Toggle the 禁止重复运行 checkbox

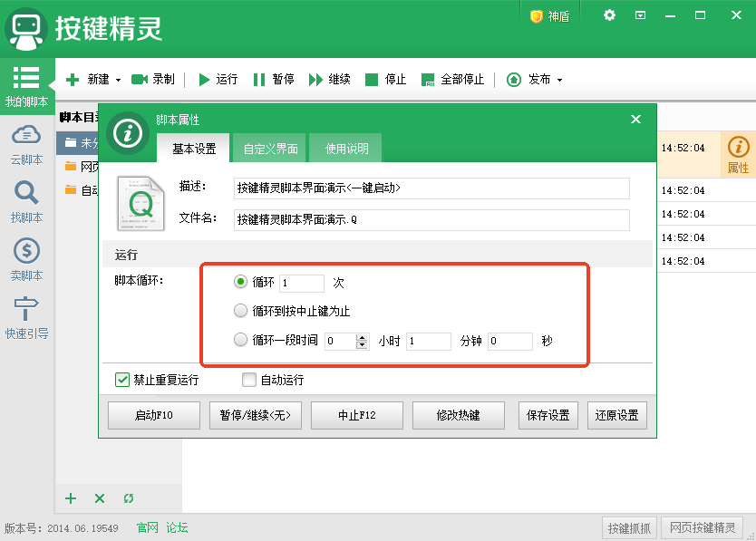pyautogui.click(x=122, y=380)
